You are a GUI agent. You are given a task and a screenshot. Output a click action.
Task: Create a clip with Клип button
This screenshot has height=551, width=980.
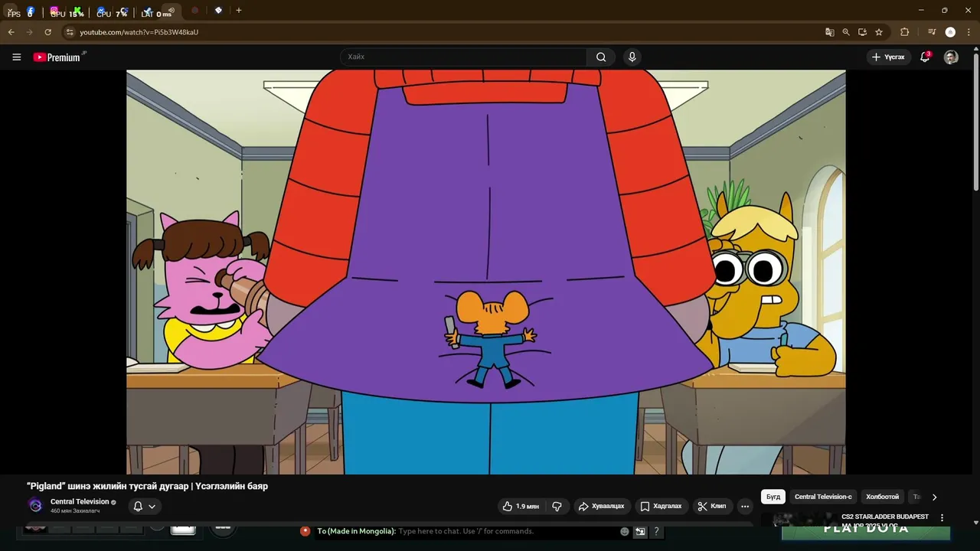pyautogui.click(x=711, y=506)
